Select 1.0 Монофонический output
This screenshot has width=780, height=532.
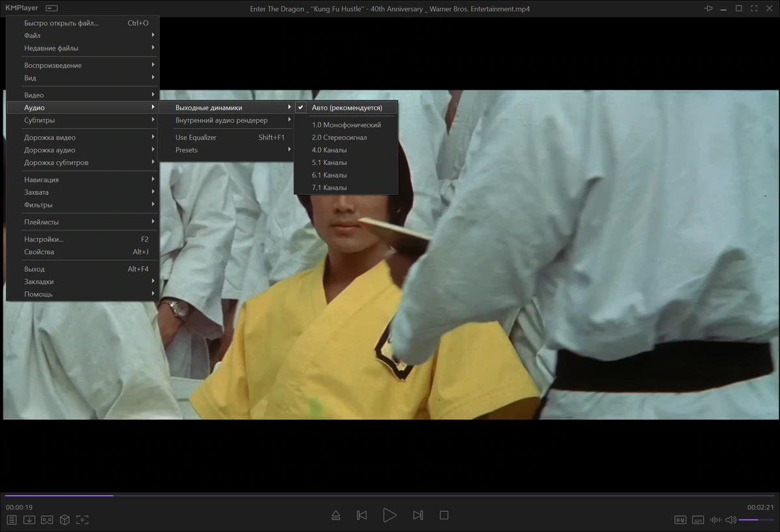click(x=346, y=125)
